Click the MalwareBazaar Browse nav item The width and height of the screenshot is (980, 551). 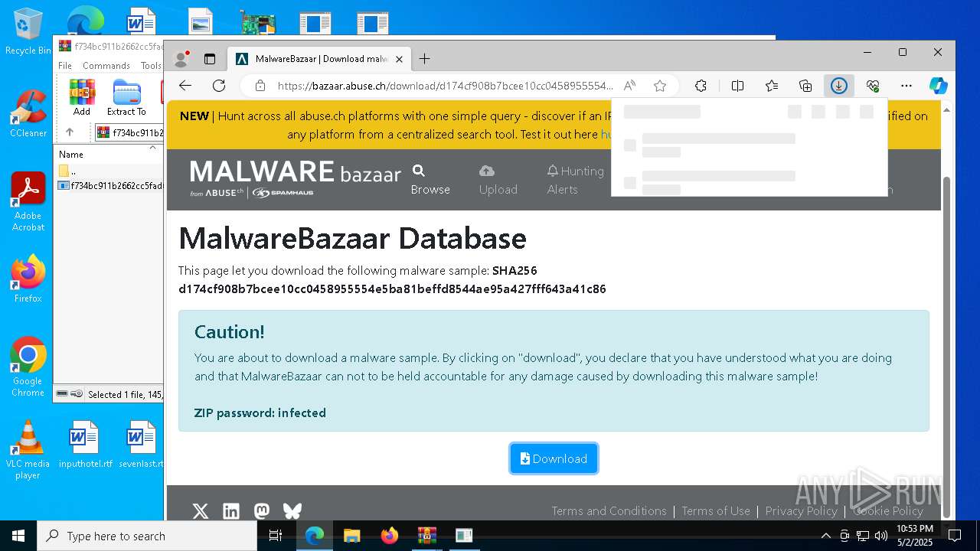(x=430, y=179)
